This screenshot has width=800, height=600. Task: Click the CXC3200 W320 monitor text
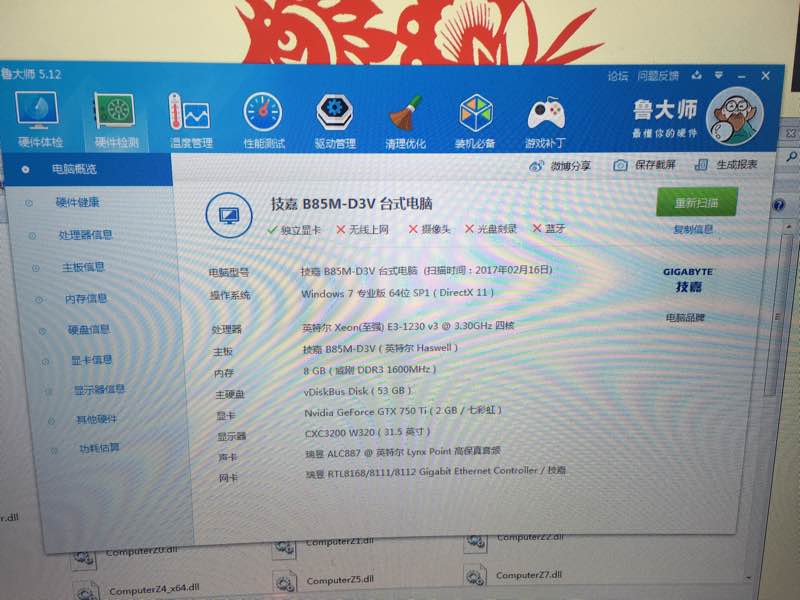[x=367, y=432]
